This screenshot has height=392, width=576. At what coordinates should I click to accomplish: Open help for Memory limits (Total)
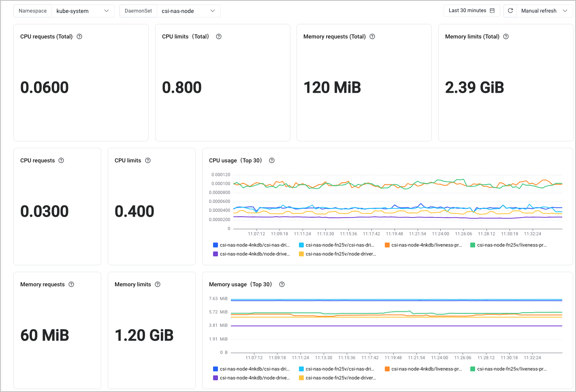(506, 36)
